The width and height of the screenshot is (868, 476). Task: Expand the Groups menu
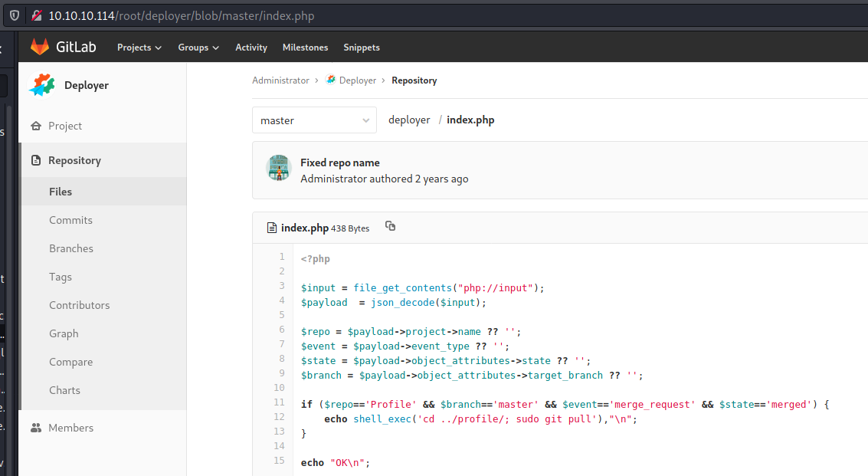[x=198, y=48]
